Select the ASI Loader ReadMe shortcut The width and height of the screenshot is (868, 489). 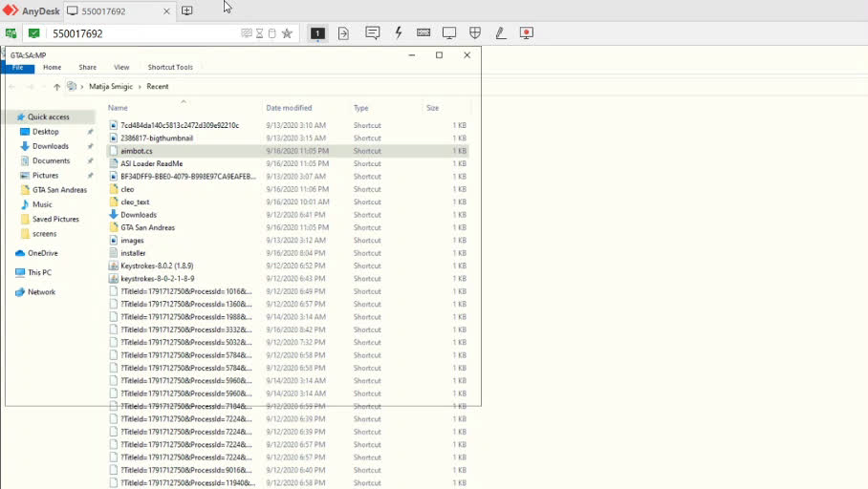click(288, 163)
